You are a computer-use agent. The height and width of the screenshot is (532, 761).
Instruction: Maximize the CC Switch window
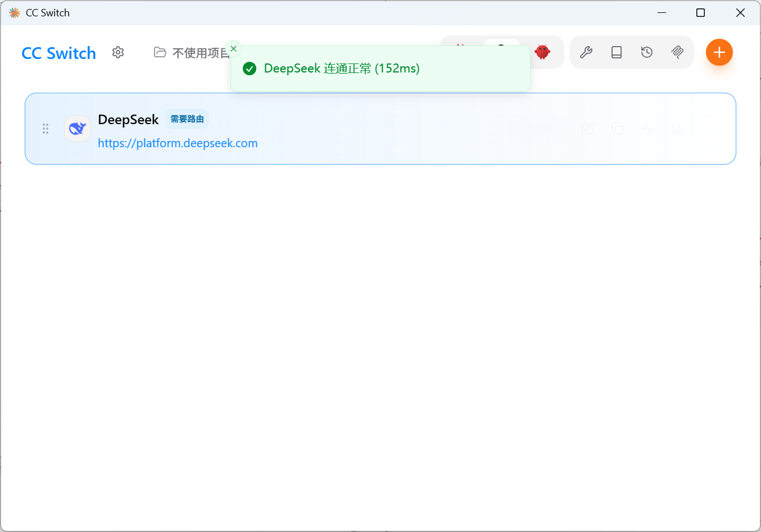tap(700, 12)
